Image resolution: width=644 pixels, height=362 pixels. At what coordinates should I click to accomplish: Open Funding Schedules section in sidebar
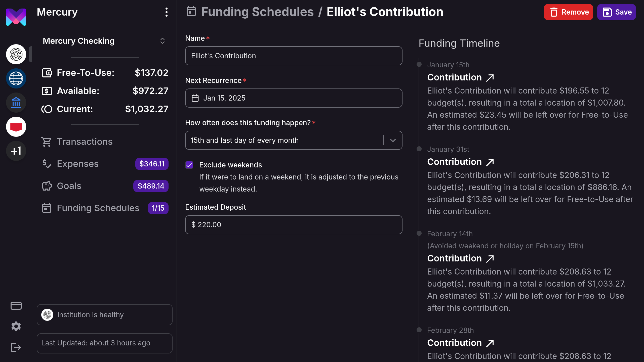coord(98,208)
